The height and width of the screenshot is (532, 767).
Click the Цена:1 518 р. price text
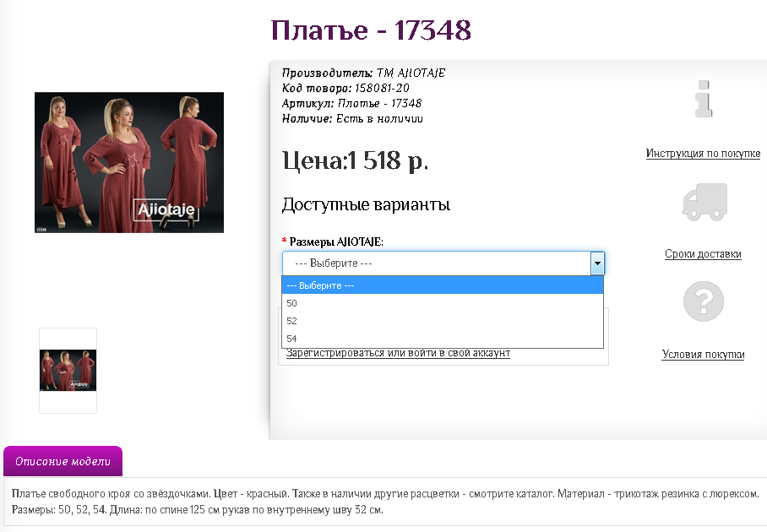tap(355, 160)
